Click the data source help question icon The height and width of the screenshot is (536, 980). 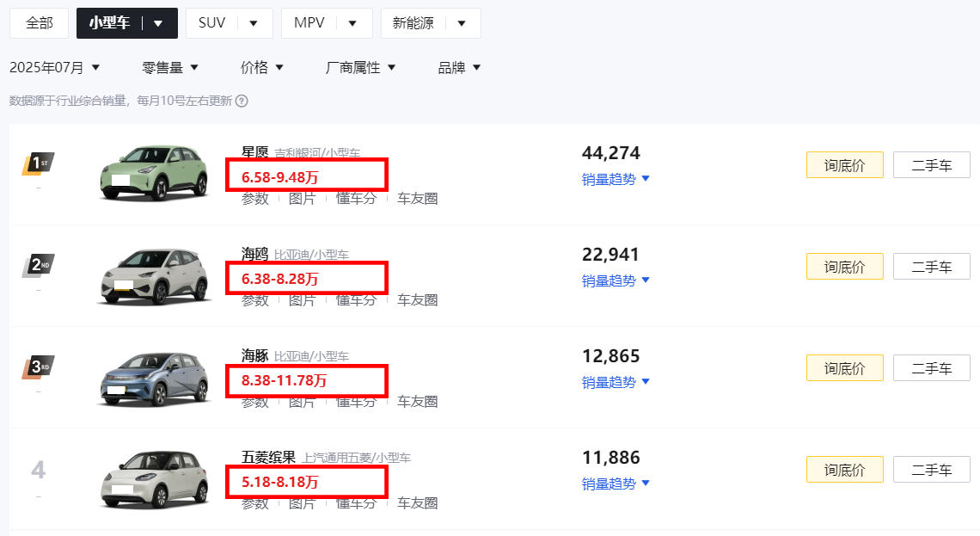pyautogui.click(x=242, y=101)
